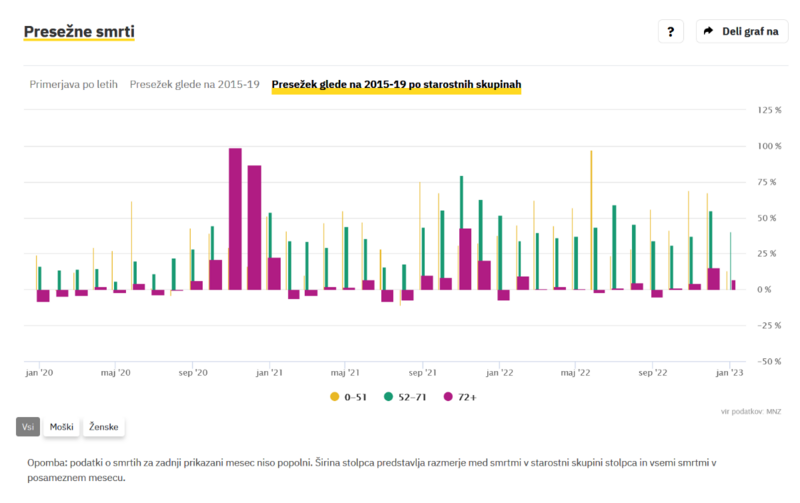Image resolution: width=800 pixels, height=503 pixels.
Task: Click the tallest green bar after sep '21
Action: (x=461, y=232)
